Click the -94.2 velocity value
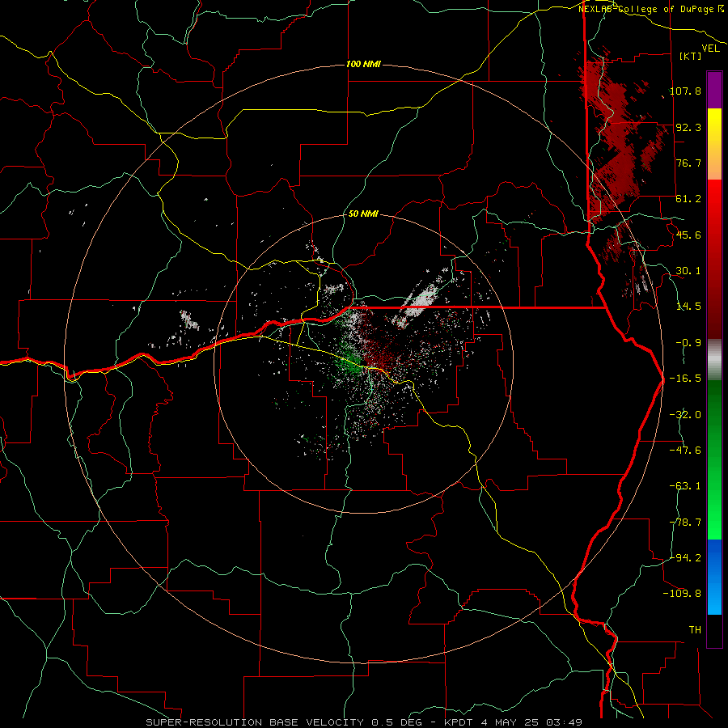This screenshot has width=728, height=728. coord(685,557)
